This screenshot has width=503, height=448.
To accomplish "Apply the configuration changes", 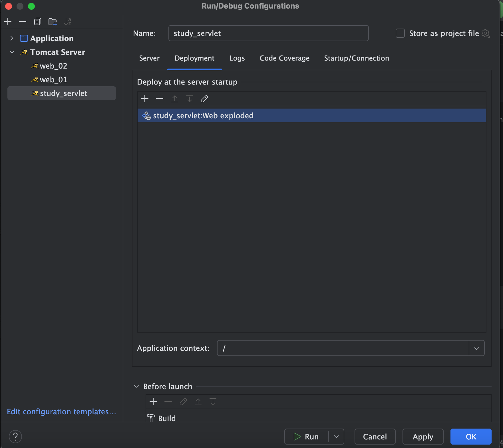I will pyautogui.click(x=423, y=437).
